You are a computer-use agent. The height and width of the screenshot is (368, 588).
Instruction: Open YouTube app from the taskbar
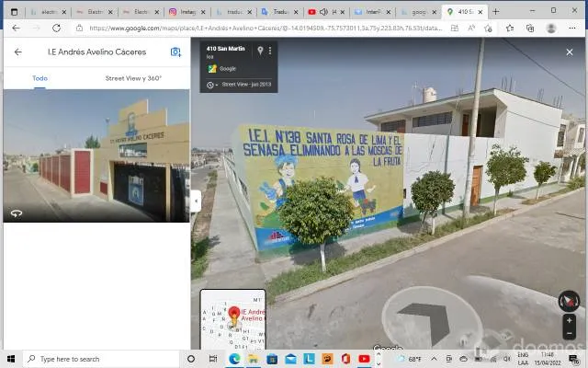(364, 359)
